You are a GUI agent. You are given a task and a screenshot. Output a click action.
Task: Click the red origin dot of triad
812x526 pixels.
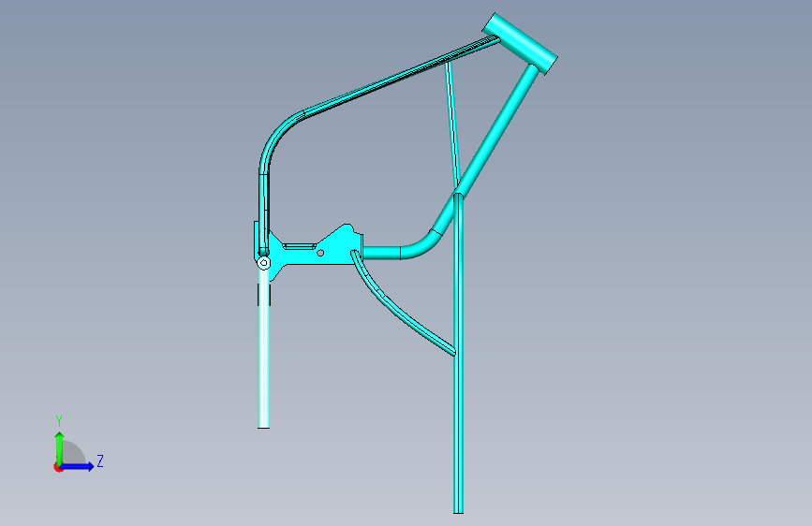[58, 468]
